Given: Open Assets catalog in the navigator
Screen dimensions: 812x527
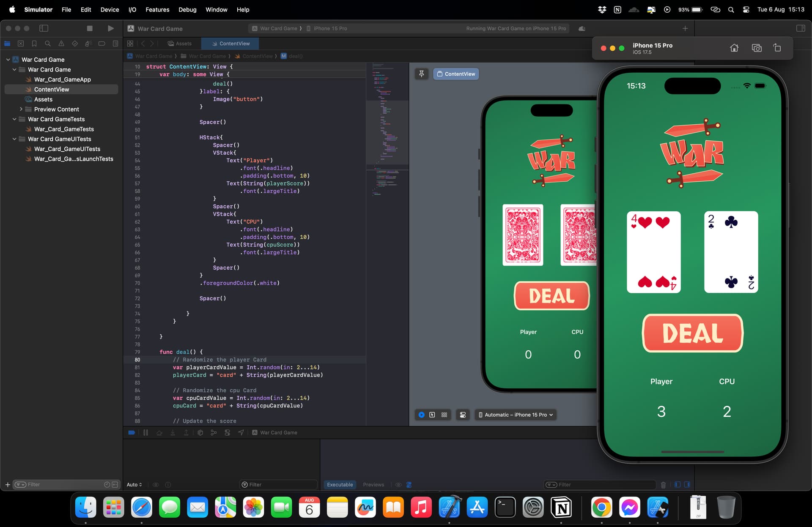Looking at the screenshot, I should [x=43, y=99].
